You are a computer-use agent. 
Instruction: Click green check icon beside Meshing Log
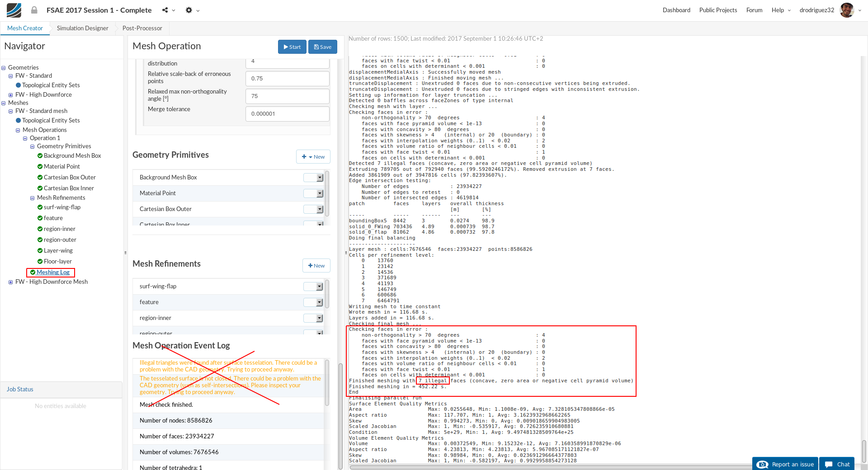pyautogui.click(x=33, y=272)
